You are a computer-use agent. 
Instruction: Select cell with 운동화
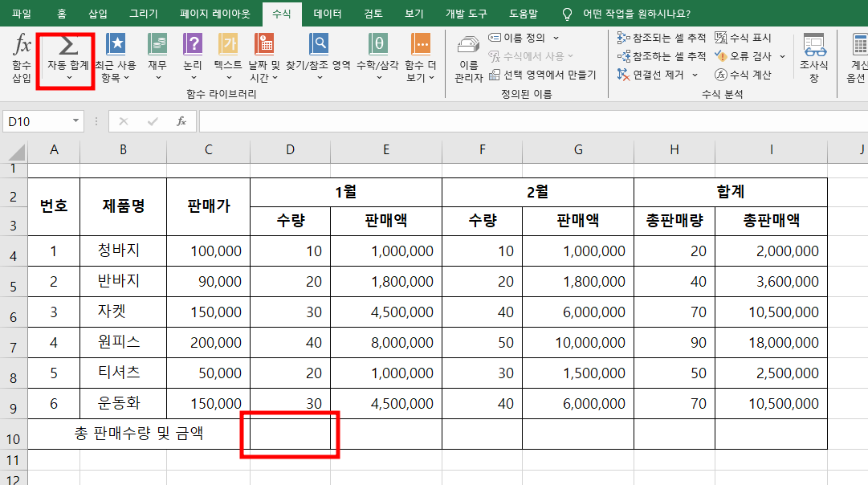click(123, 404)
